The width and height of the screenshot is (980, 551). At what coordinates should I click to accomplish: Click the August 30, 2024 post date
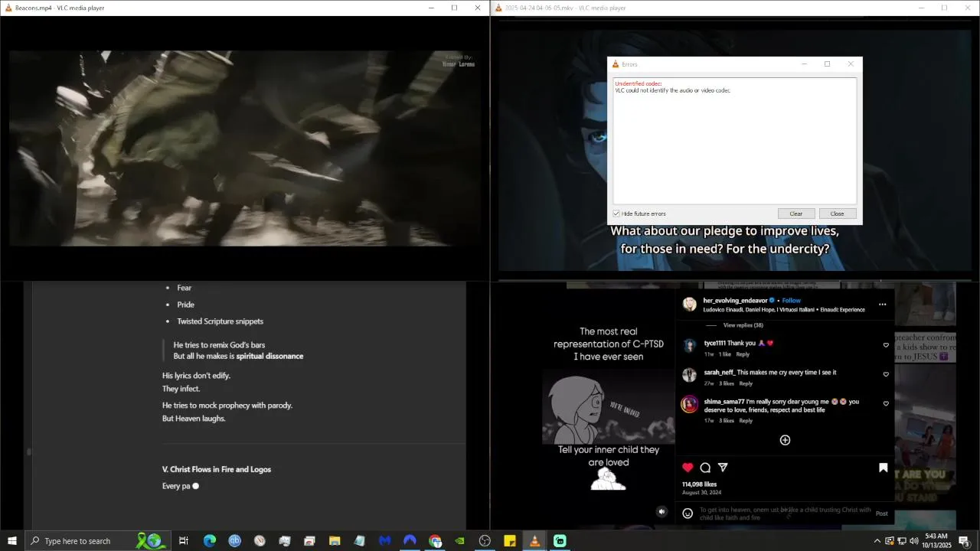[701, 493]
